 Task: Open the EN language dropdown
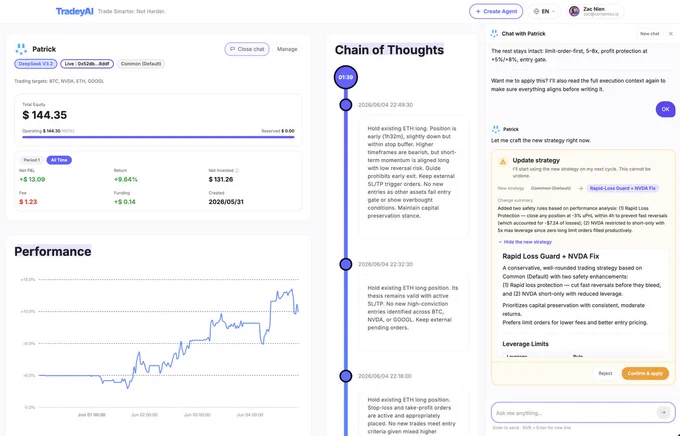544,11
